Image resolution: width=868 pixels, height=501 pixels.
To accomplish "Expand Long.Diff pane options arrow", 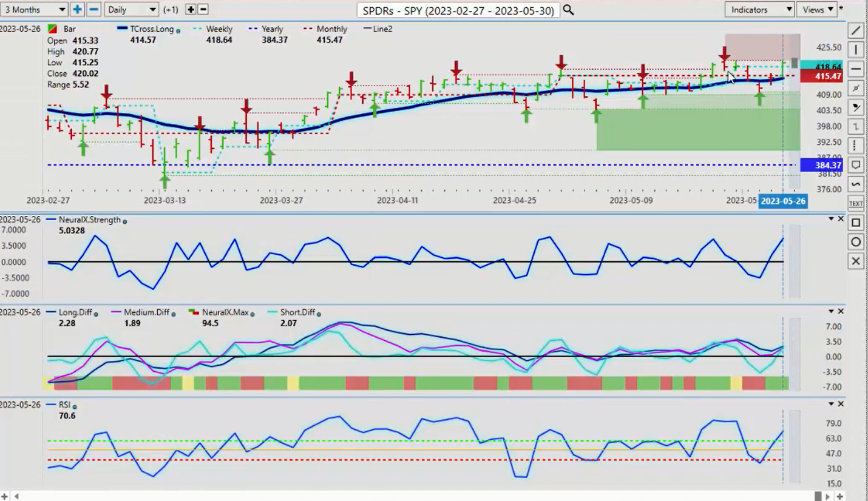I will point(831,311).
